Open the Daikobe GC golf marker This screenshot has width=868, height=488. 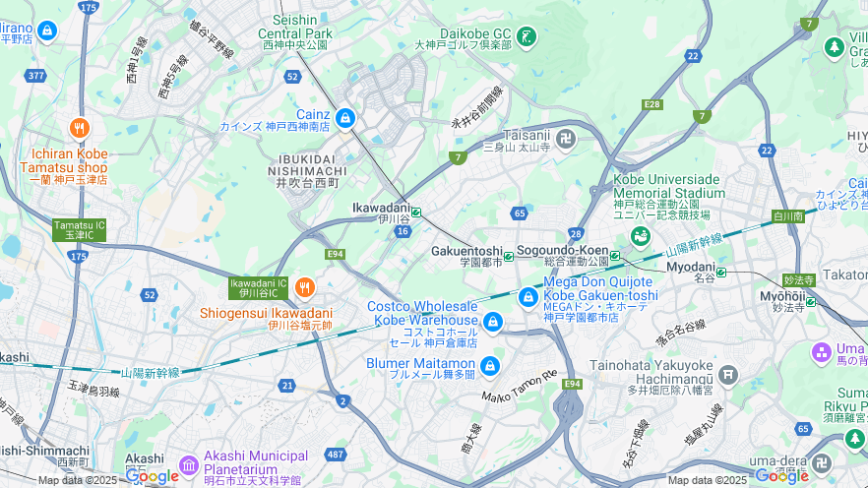[x=526, y=38]
